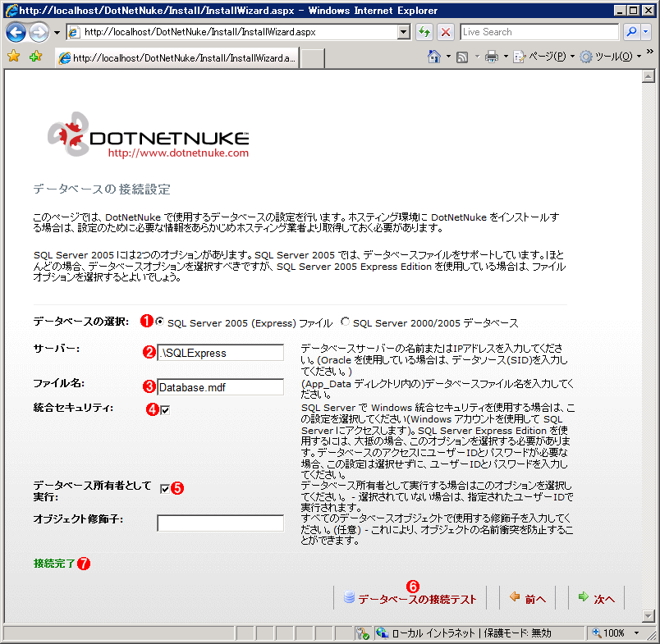Viewport: 660px width, 644px height.
Task: Open the search options dropdown arrow
Action: [646, 32]
